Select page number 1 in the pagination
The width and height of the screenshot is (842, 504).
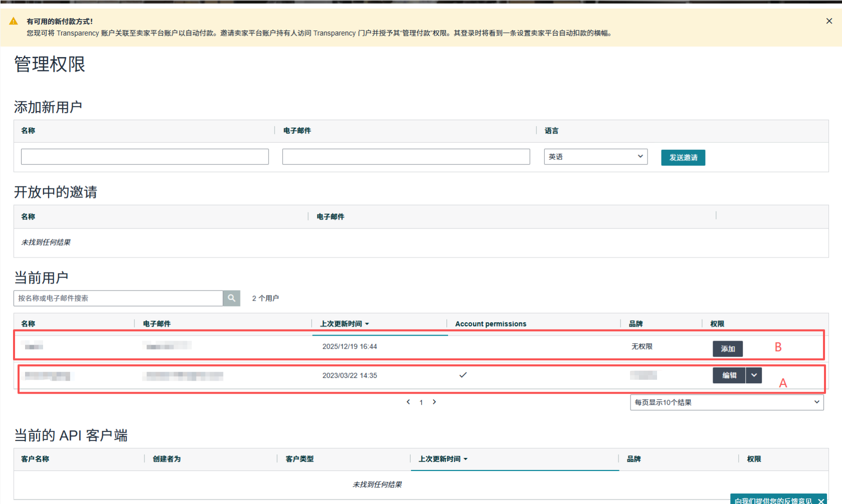[421, 402]
